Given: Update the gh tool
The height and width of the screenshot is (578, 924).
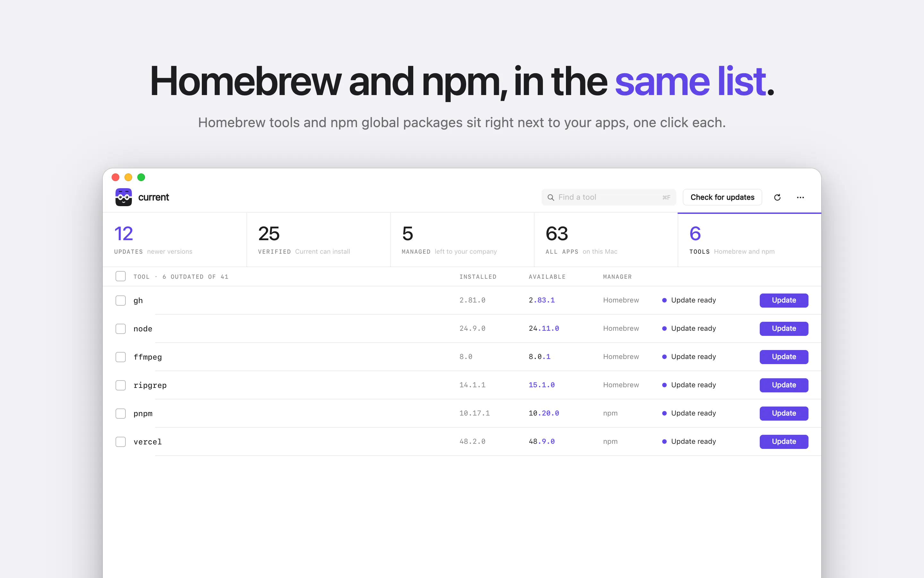Looking at the screenshot, I should [784, 301].
